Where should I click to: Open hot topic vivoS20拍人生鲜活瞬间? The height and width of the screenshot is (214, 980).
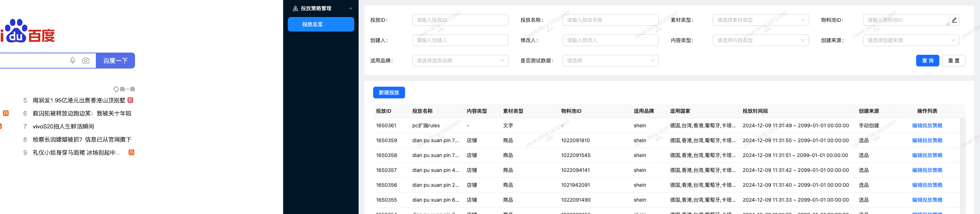point(63,127)
